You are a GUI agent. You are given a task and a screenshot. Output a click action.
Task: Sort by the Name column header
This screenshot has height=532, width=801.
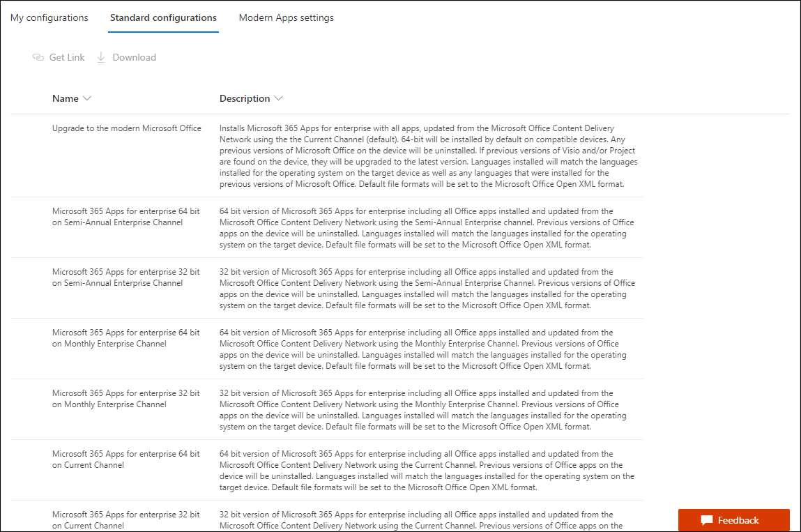tap(66, 98)
